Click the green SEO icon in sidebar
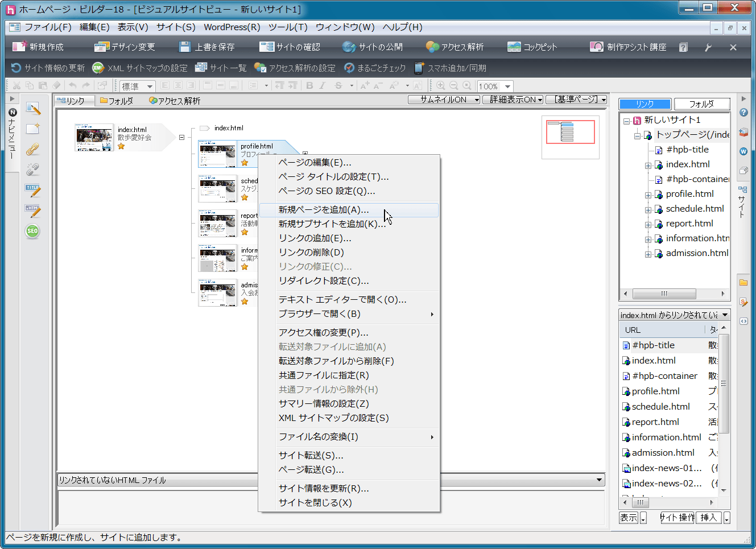756x549 pixels. (32, 231)
